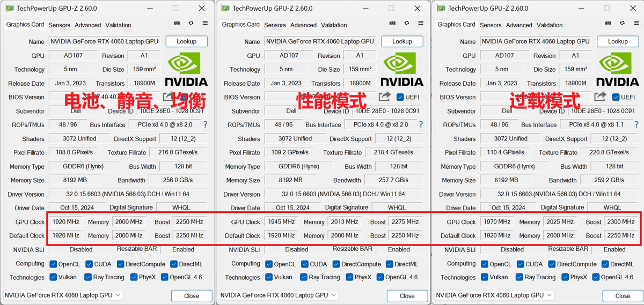Click camera screenshot icon in 257.7 GB/s window
This screenshot has width=644, height=305.
(393, 23)
